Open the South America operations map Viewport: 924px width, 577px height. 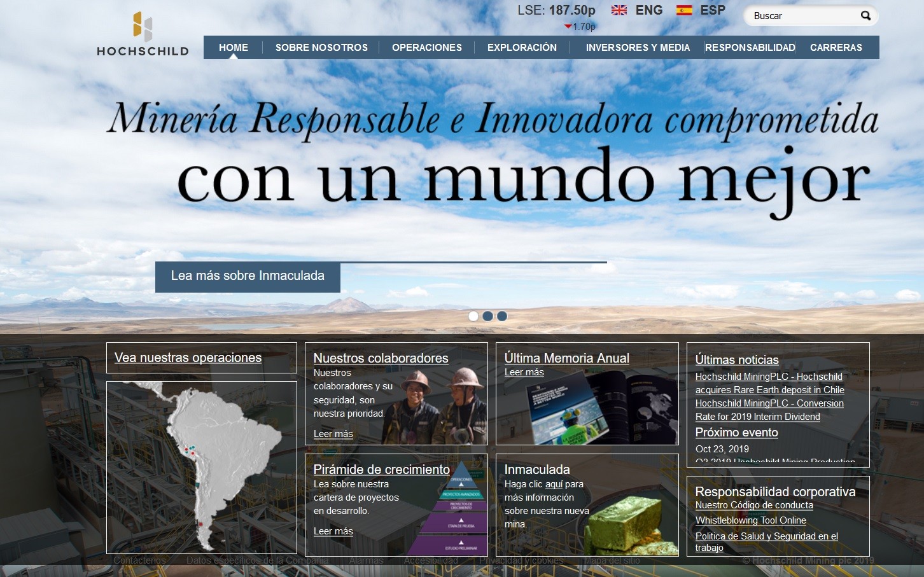tap(201, 467)
